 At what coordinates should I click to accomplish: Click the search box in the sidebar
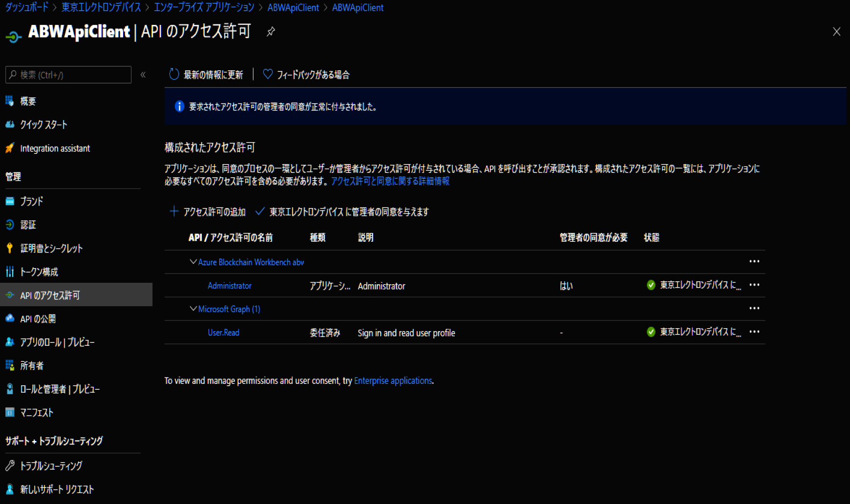coord(68,75)
